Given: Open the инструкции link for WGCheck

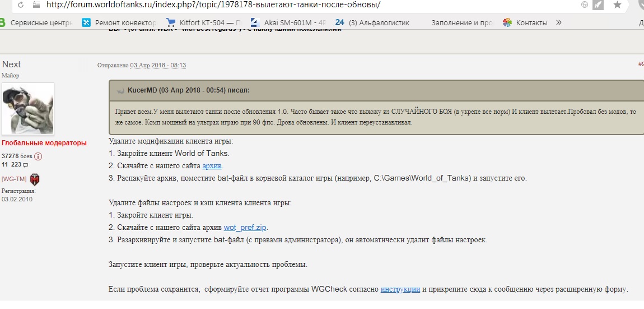Looking at the screenshot, I should pyautogui.click(x=400, y=289).
